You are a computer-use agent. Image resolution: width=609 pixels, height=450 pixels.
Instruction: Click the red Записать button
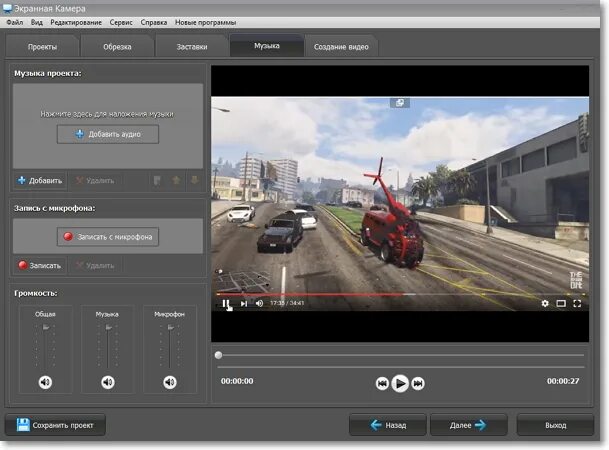pyautogui.click(x=40, y=266)
